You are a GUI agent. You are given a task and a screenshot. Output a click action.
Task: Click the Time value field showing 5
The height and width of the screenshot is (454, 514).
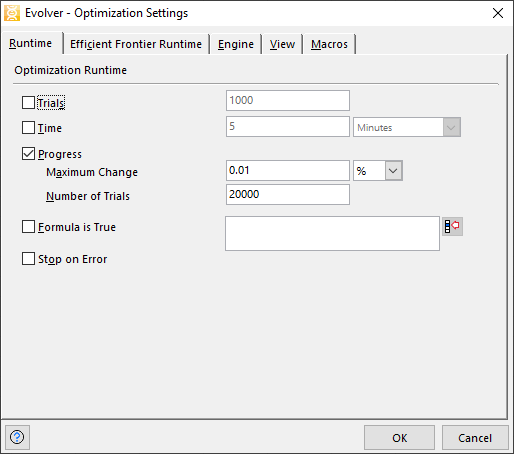pos(288,126)
